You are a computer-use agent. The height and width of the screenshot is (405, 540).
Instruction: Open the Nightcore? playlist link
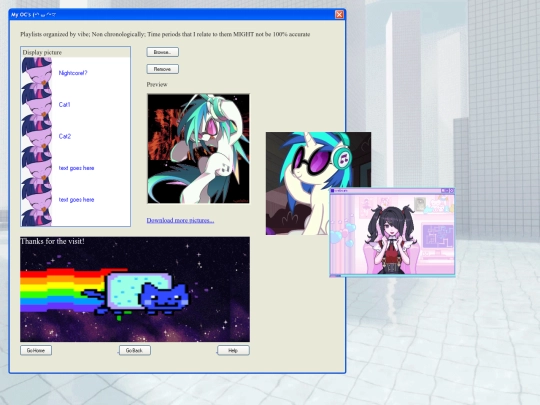pos(73,73)
